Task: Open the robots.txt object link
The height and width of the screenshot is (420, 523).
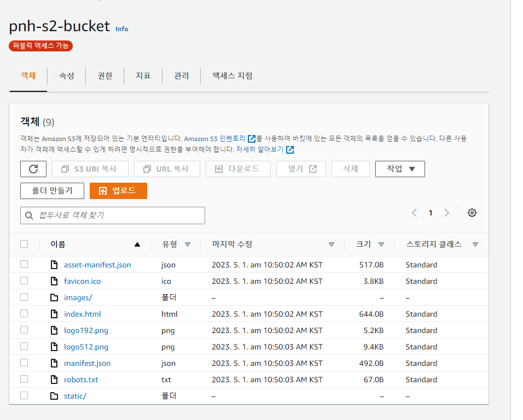Action: tap(81, 380)
